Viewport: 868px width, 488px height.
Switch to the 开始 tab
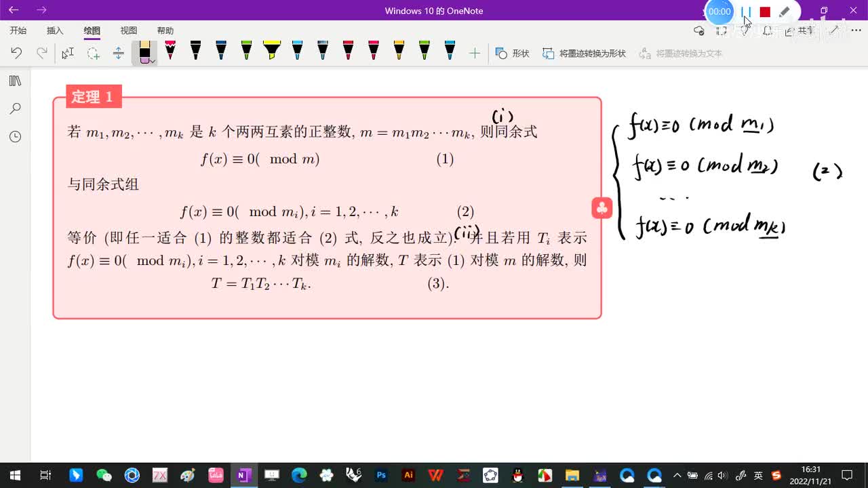point(18,30)
